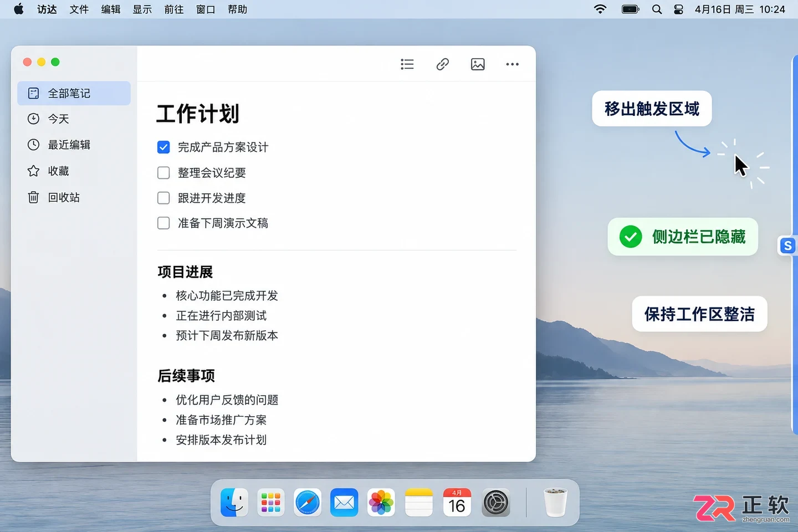Open the 前往 menu
This screenshot has width=798, height=532.
click(174, 9)
